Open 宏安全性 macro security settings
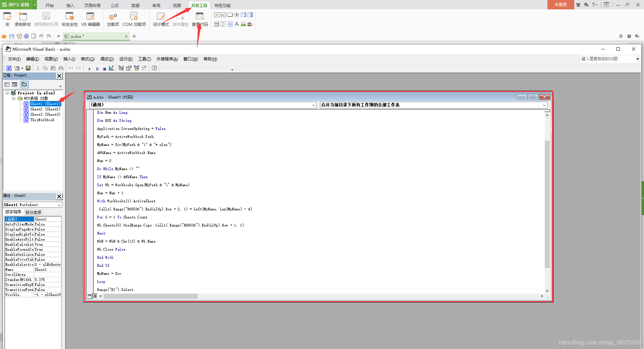 [x=70, y=19]
